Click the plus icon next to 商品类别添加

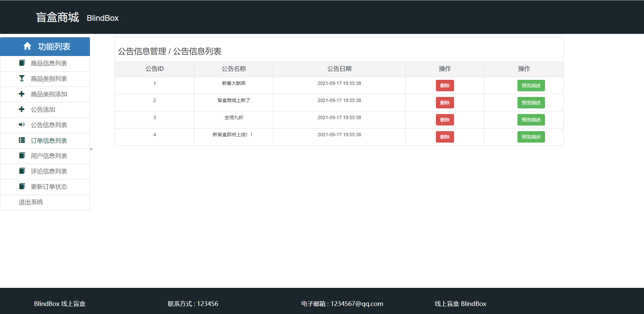point(22,94)
